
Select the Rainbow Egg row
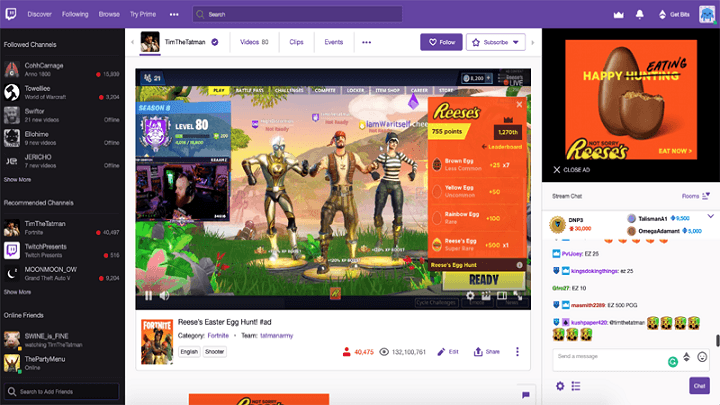click(477, 218)
